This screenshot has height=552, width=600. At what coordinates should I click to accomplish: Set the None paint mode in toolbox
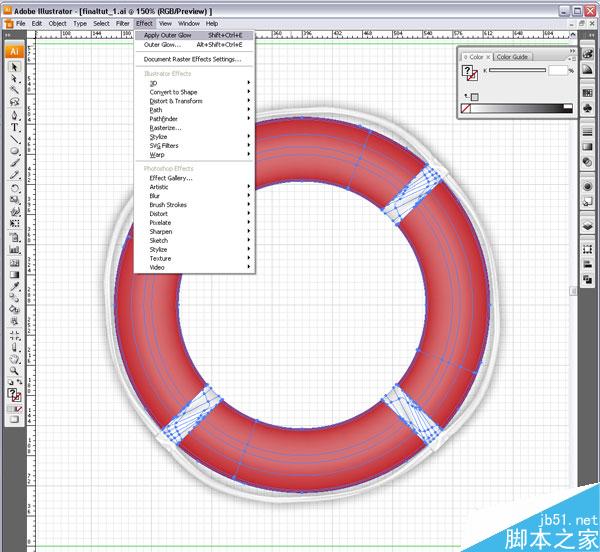[x=19, y=409]
